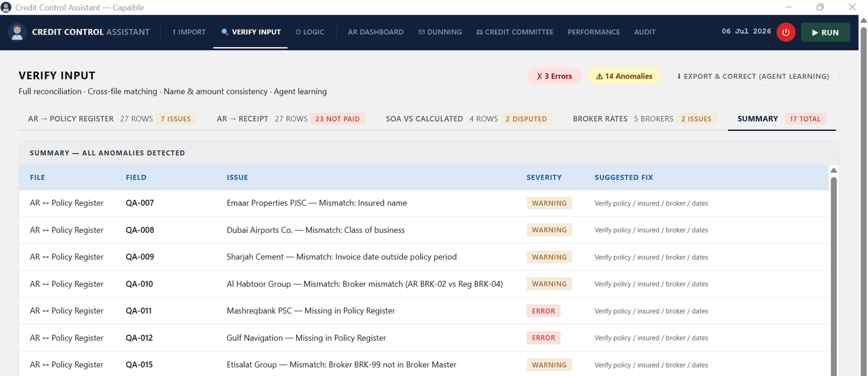Click the FIELD column header
Viewport: 868px width, 376px height.
pyautogui.click(x=136, y=177)
